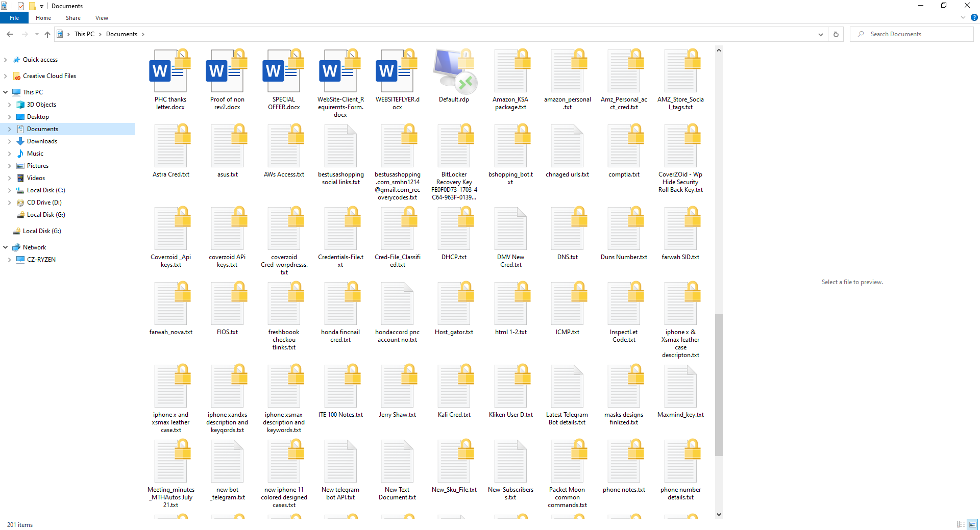This screenshot has height=530, width=980.
Task: Switch to details view in status bar
Action: tap(961, 524)
